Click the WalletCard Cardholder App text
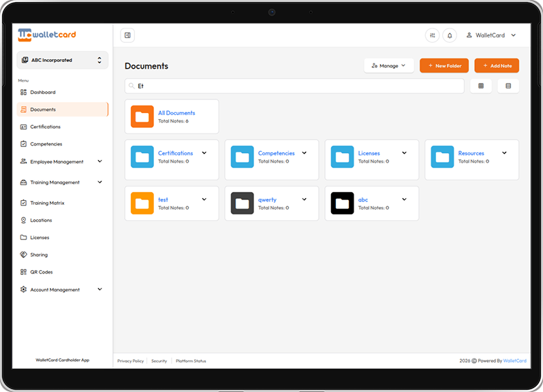This screenshot has height=392, width=543. click(62, 360)
